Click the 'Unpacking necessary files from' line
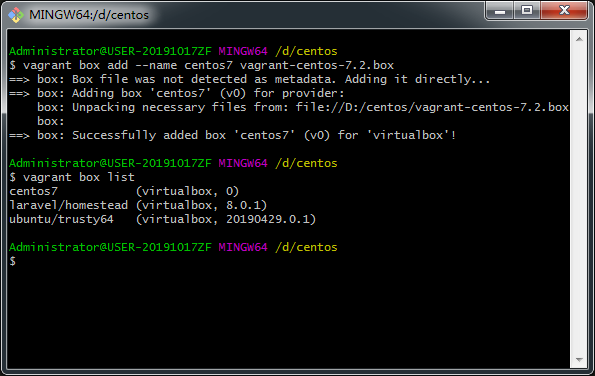This screenshot has width=595, height=376. tap(303, 107)
